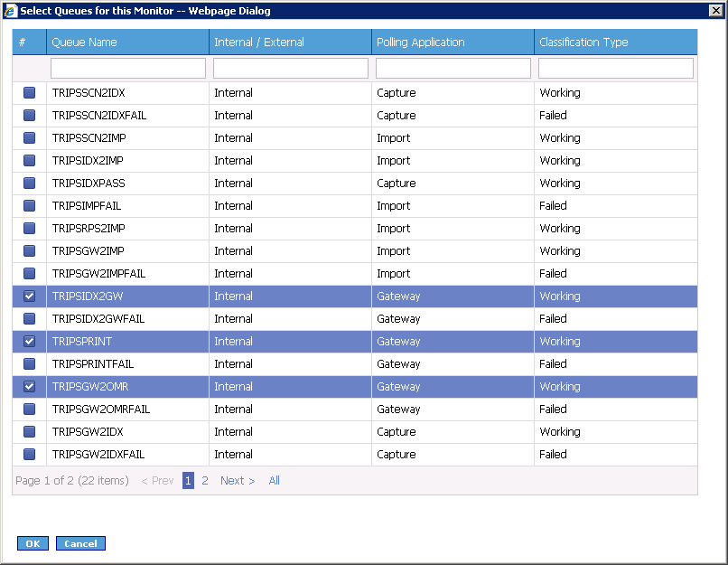
Task: Click Gateway cell in TRIPSPRINT row
Action: (x=453, y=342)
